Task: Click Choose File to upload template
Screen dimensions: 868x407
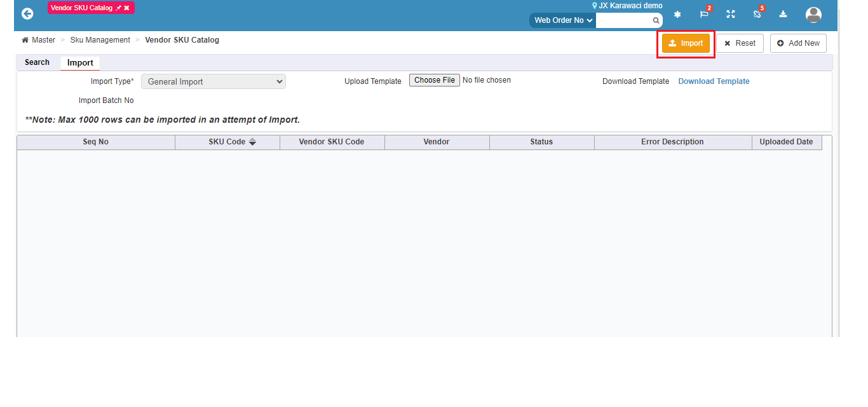Action: click(435, 80)
